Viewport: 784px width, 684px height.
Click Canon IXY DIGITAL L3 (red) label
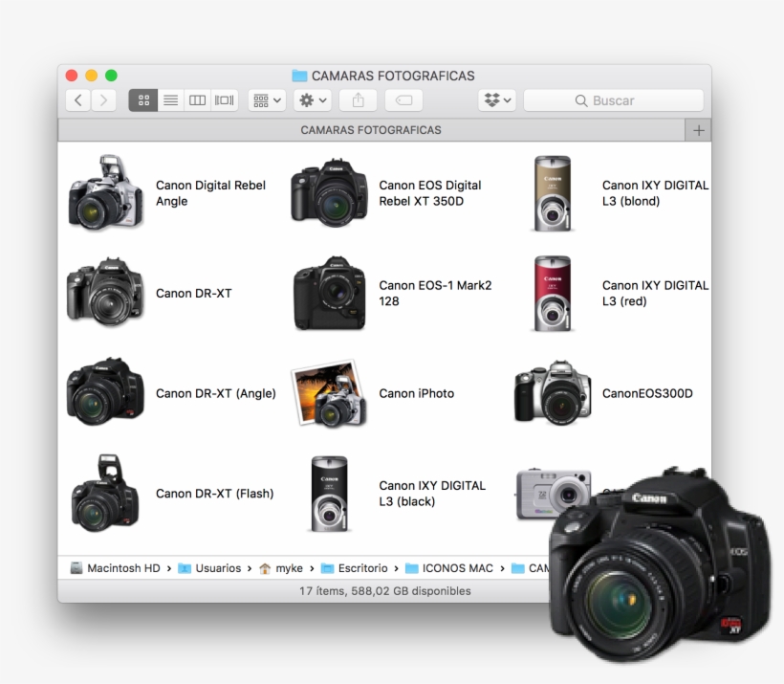click(x=655, y=294)
